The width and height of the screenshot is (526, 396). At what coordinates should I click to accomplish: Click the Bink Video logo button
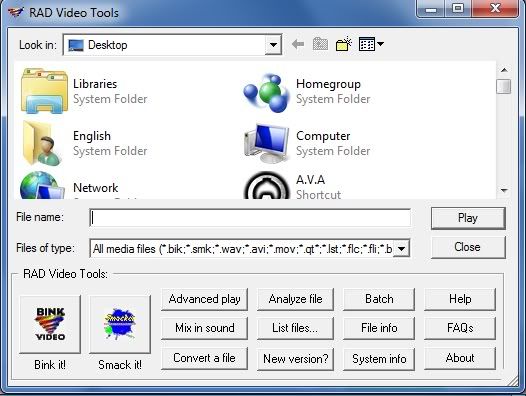click(x=50, y=324)
